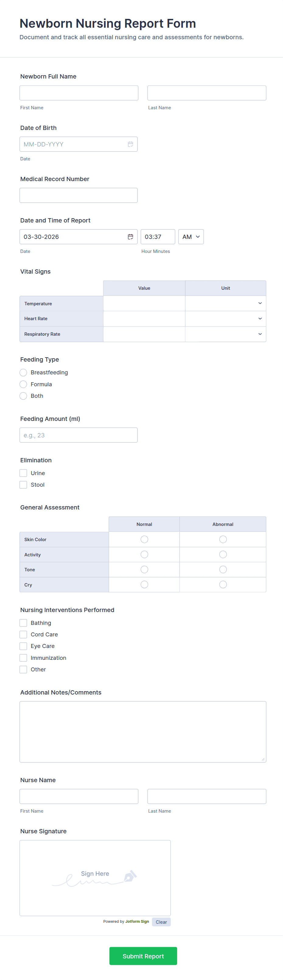The width and height of the screenshot is (283, 980).
Task: Expand the Temperature unit dropdown
Action: (x=225, y=304)
